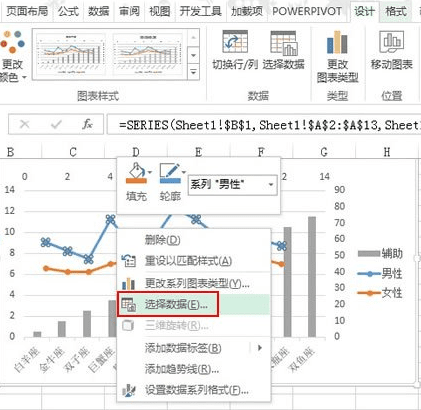Choose 添加数据标签(B) from context menu
421x410 pixels.
pyautogui.click(x=194, y=348)
